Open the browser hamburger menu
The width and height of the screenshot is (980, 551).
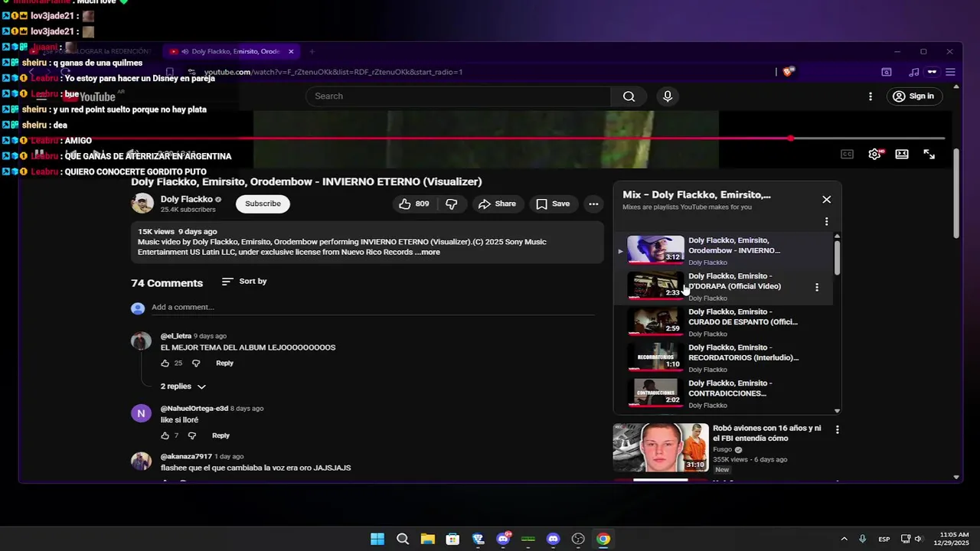(950, 72)
